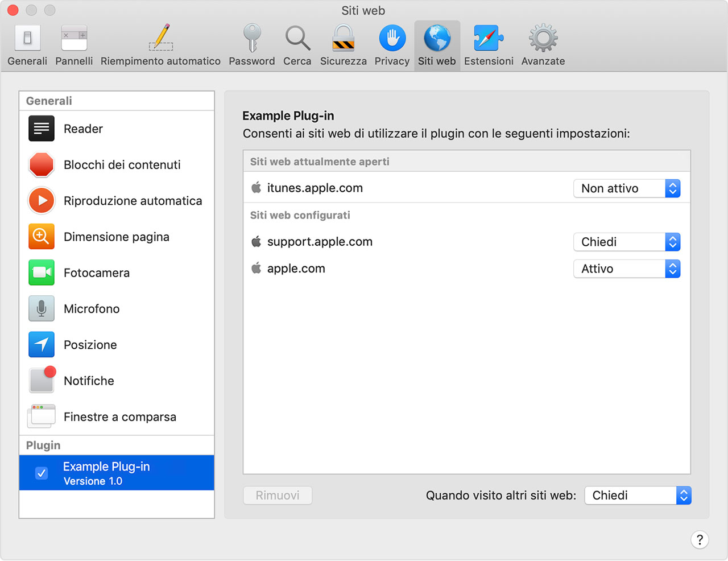Open the apple.com Attivo dropdown

tap(627, 269)
